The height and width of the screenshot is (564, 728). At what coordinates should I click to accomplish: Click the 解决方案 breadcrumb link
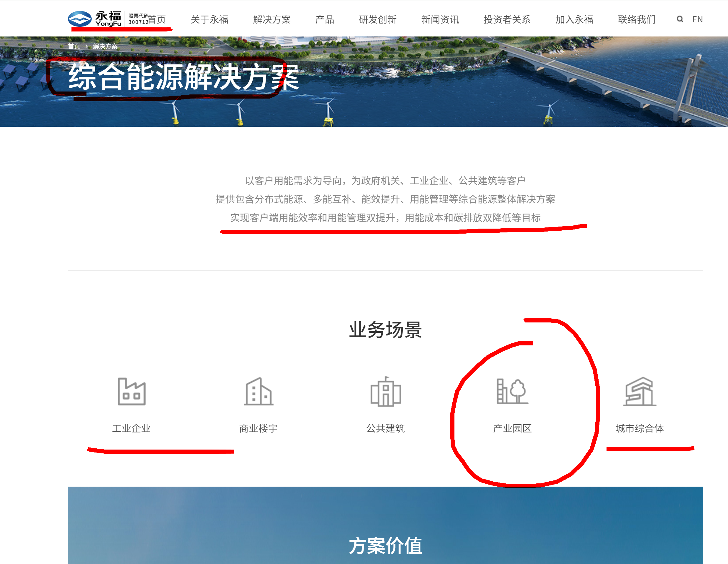[x=105, y=46]
